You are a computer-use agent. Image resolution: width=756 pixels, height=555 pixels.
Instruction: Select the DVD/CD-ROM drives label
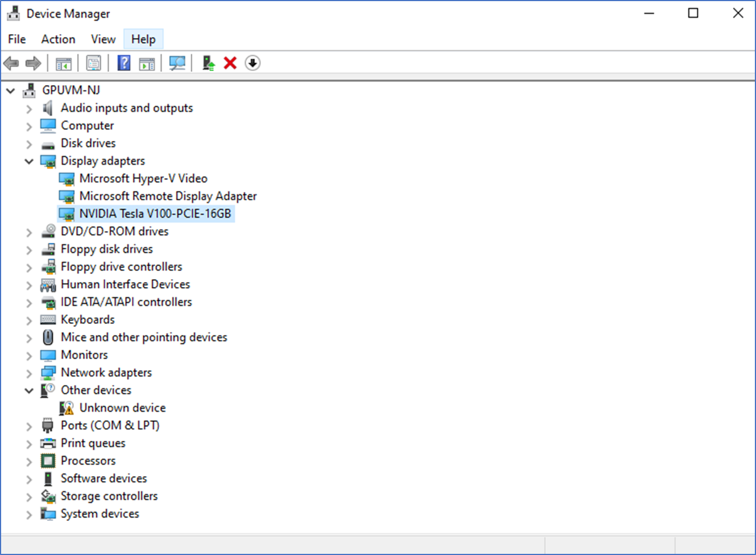click(115, 232)
